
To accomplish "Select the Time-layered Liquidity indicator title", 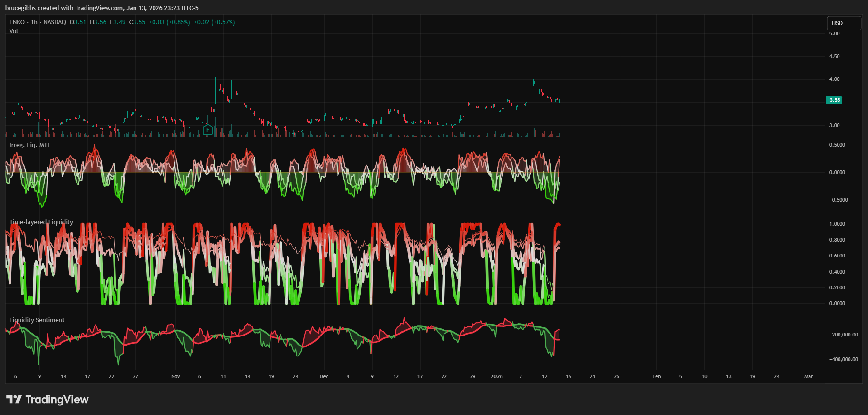I will (41, 222).
